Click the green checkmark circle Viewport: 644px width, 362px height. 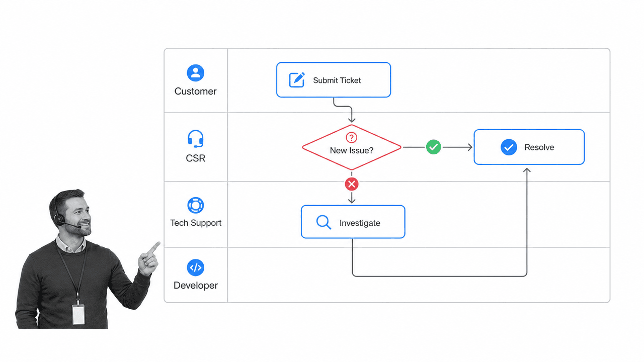(434, 147)
